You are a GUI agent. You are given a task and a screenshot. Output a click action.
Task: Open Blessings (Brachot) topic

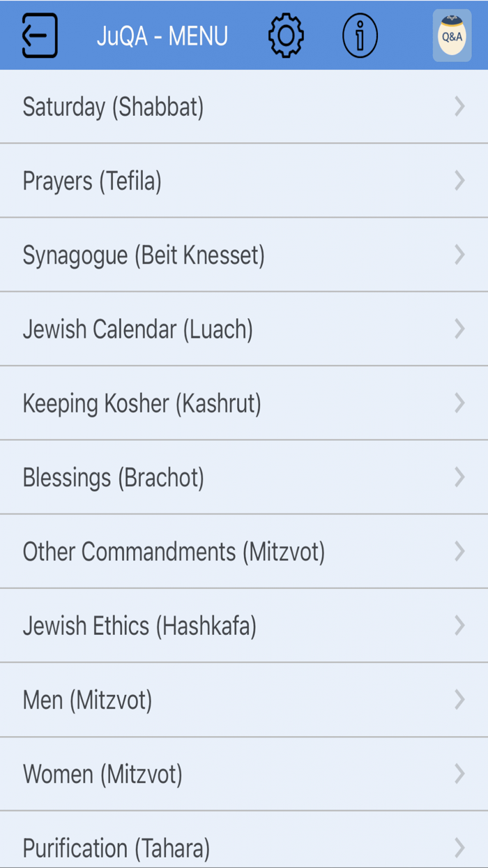click(113, 478)
